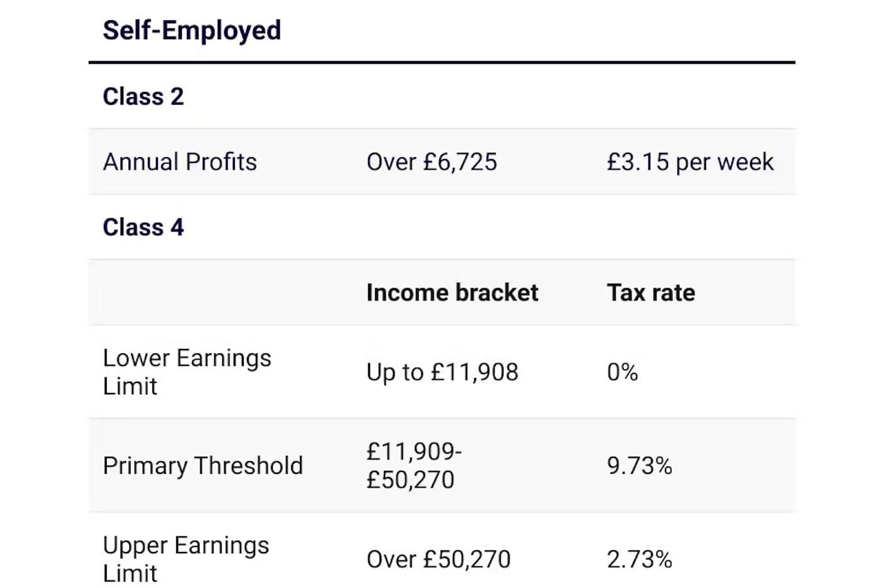Viewport: 884px width, 588px height.
Task: Click the black divider under Self-Employed
Action: click(x=442, y=62)
